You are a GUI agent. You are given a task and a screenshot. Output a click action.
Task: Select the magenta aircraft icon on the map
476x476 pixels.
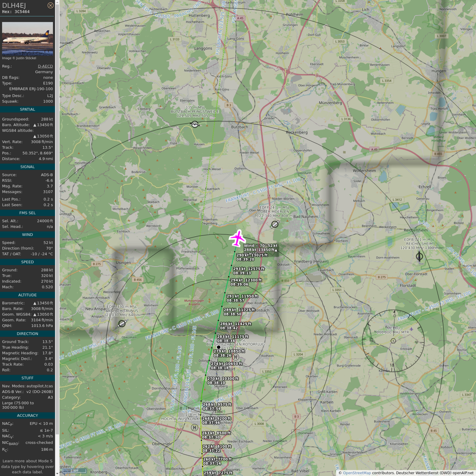237,238
